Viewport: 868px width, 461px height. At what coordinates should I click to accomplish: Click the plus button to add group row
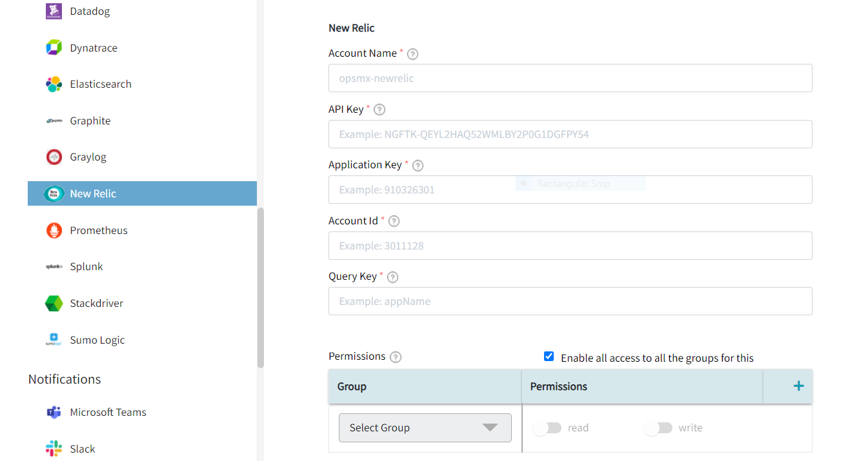(798, 386)
